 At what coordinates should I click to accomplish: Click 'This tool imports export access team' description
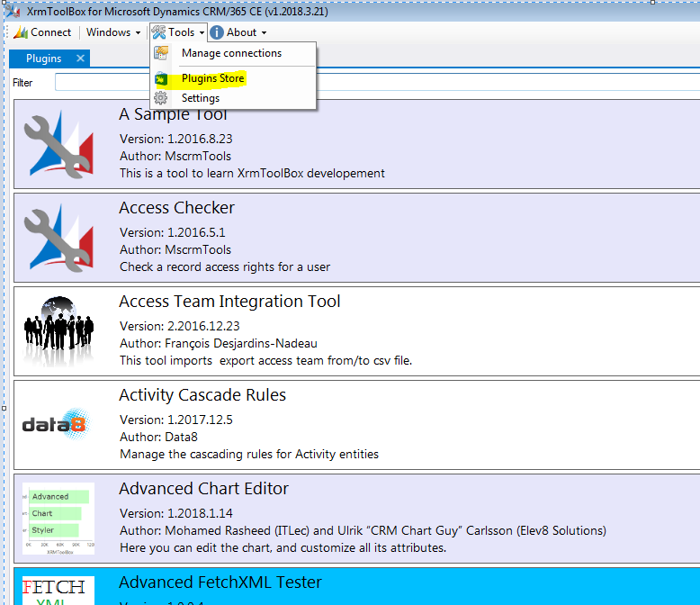[265, 361]
